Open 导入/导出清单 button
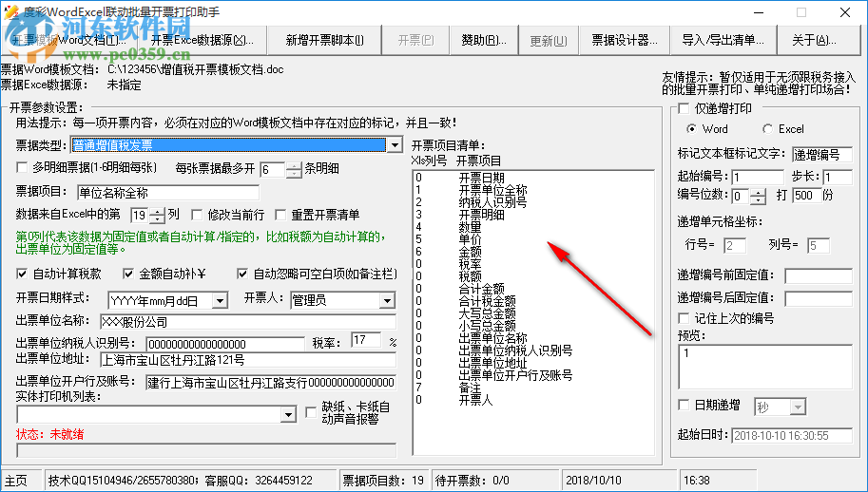 [723, 40]
